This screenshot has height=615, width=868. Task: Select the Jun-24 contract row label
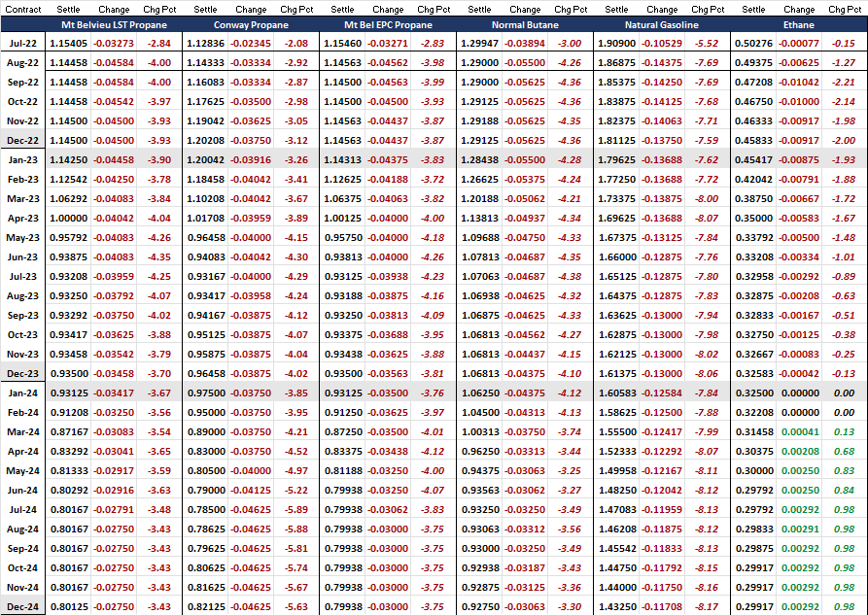[x=22, y=491]
